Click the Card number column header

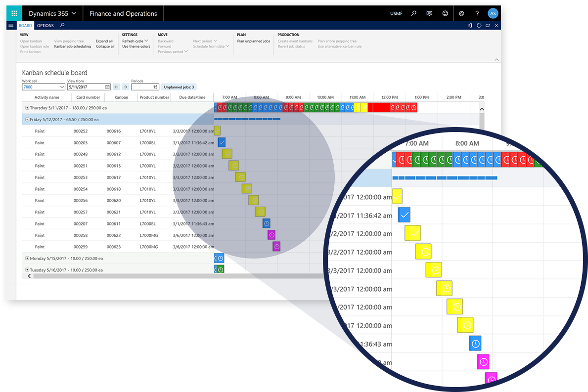(x=88, y=97)
